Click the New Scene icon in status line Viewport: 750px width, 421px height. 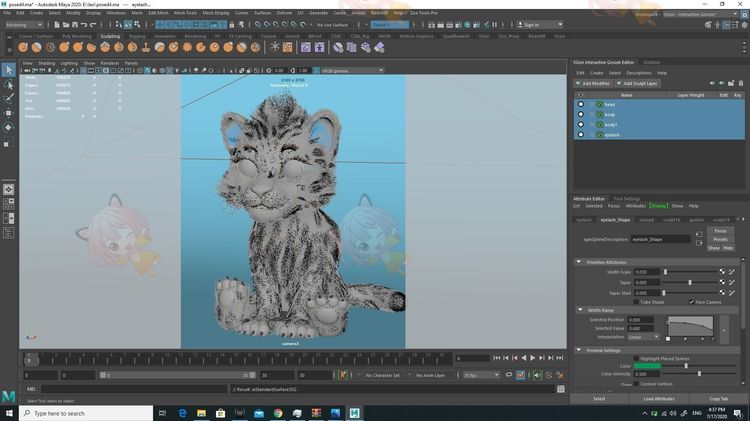coord(56,24)
